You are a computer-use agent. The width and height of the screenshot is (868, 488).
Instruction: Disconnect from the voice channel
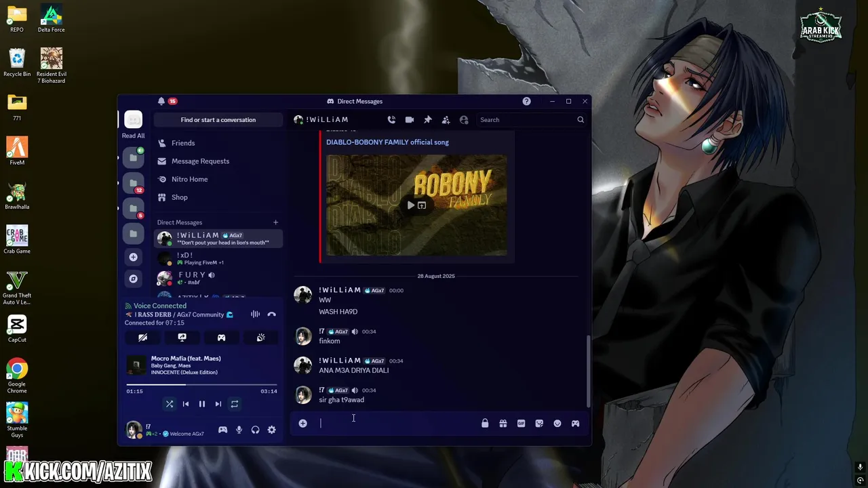click(x=271, y=314)
